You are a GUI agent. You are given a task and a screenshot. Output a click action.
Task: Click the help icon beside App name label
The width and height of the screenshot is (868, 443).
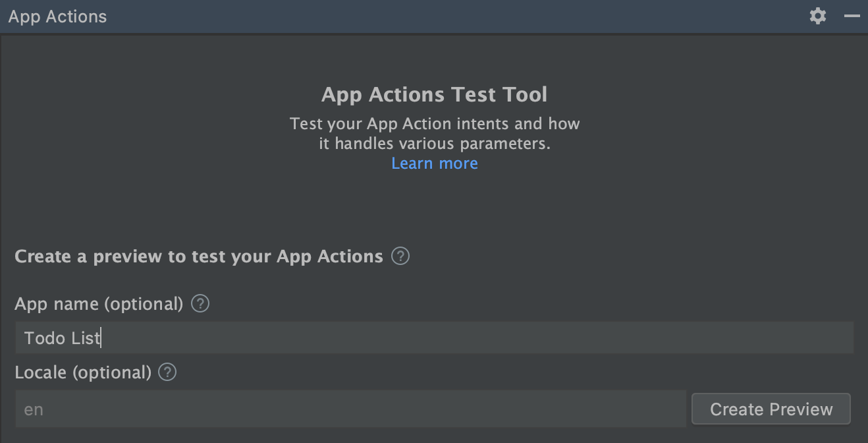tap(199, 303)
